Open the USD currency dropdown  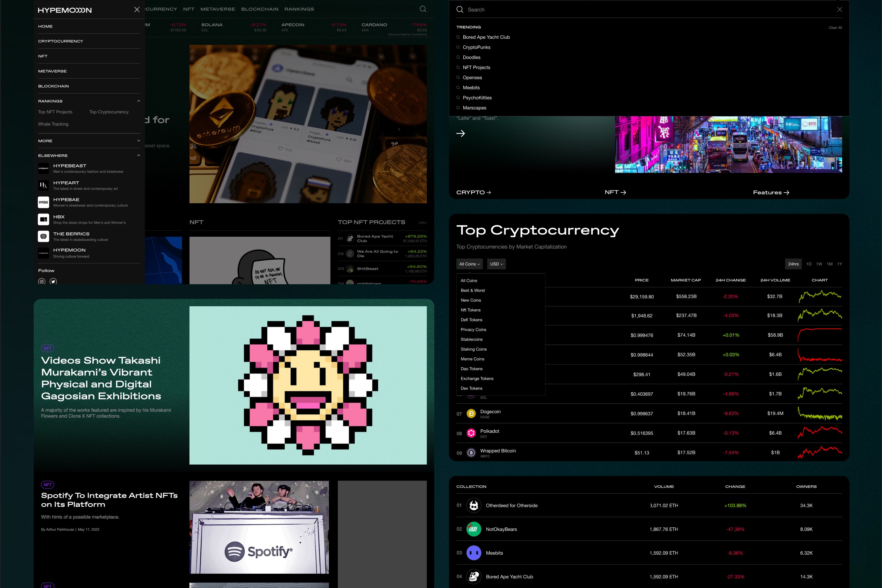tap(496, 264)
